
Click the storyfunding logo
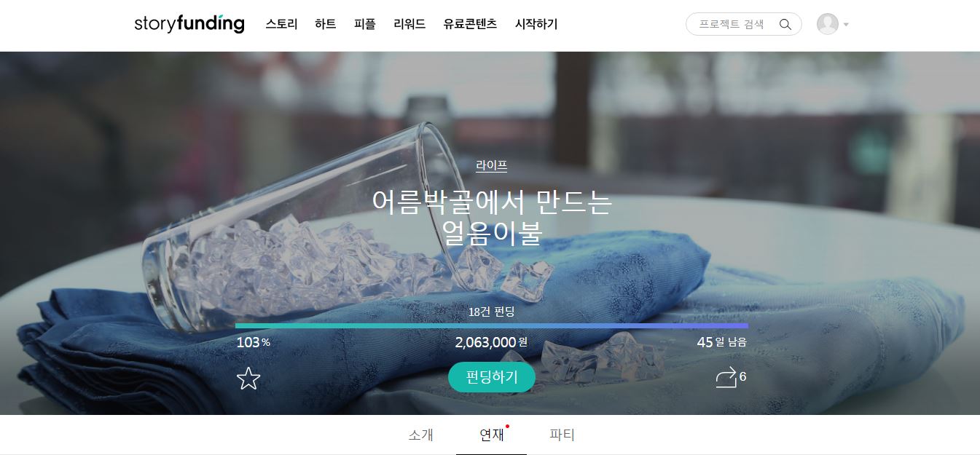[x=189, y=24]
